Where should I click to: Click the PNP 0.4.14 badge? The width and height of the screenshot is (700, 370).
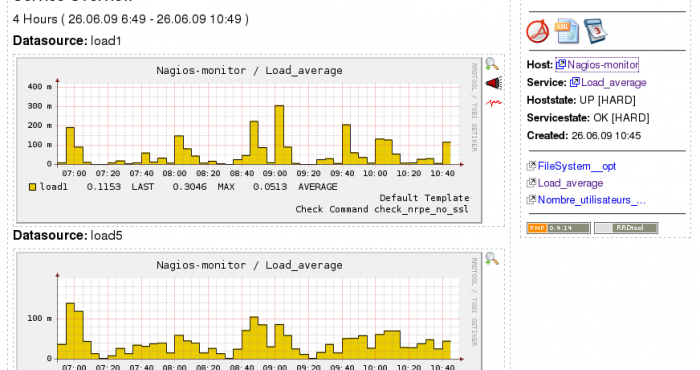tap(558, 228)
